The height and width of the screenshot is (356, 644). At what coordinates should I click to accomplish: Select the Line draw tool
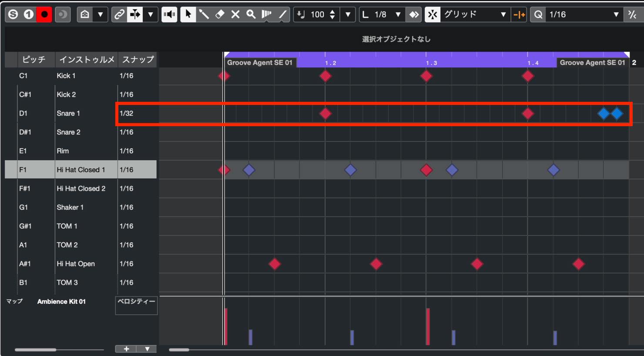282,14
